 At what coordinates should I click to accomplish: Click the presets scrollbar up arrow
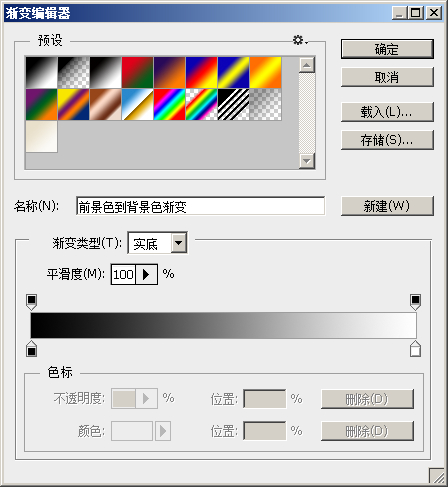307,65
